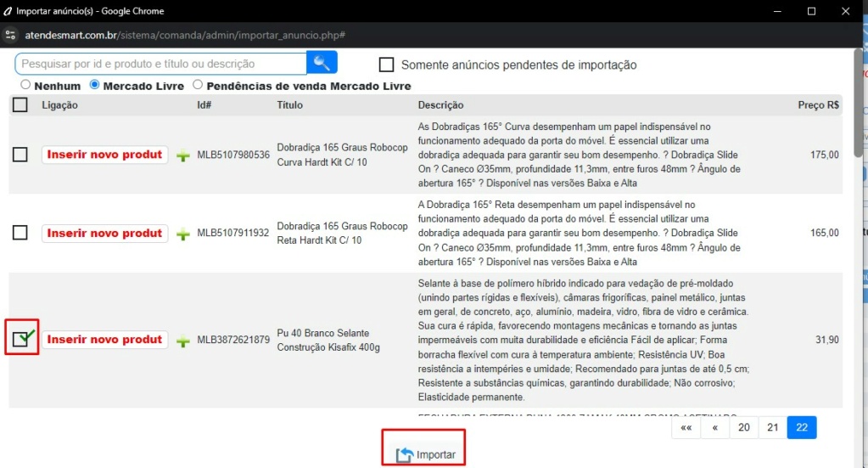Screen dimensions: 868x468
Task: Click the id MLB5107911932
Action: click(x=233, y=234)
